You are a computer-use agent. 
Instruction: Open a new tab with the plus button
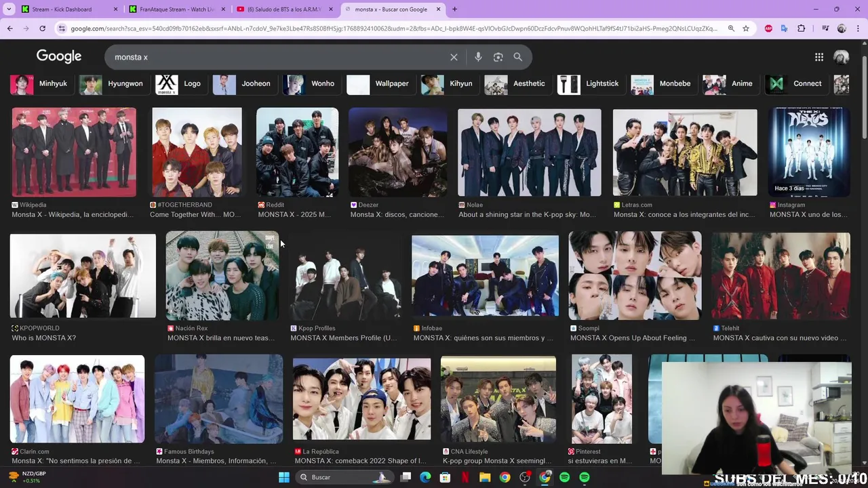[x=454, y=9]
